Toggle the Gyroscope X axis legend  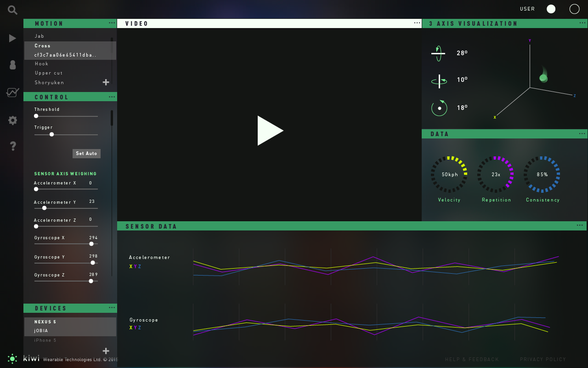click(131, 328)
